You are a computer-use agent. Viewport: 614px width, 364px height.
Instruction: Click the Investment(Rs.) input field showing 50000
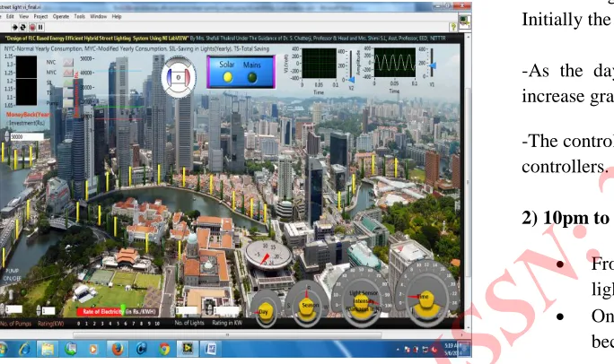coord(27,137)
